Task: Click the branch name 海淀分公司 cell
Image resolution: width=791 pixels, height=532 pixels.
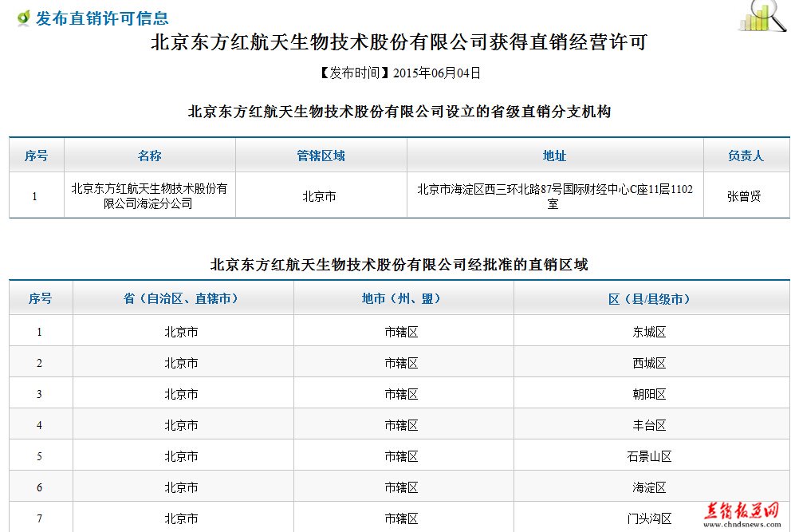Action: (x=149, y=196)
